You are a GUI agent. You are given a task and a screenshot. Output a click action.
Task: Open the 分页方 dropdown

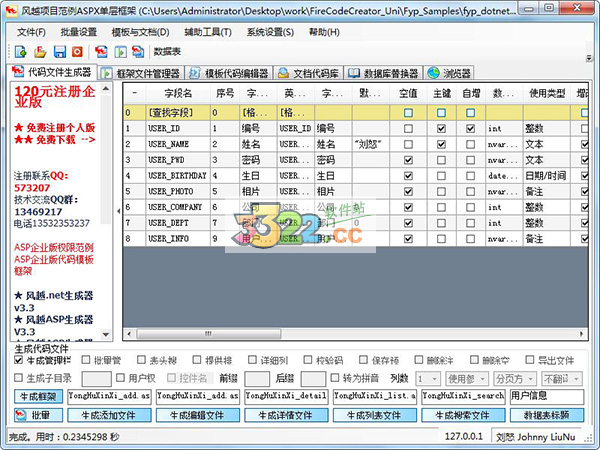tap(521, 379)
